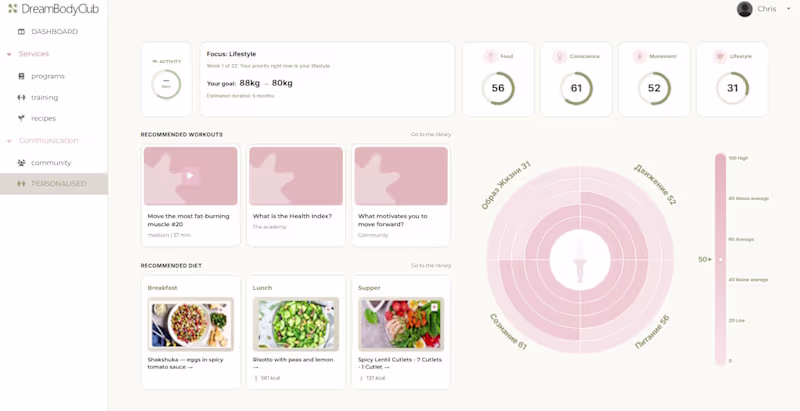This screenshot has height=411, width=800.
Task: Play the fat-burning muscle workout video
Action: pos(190,176)
